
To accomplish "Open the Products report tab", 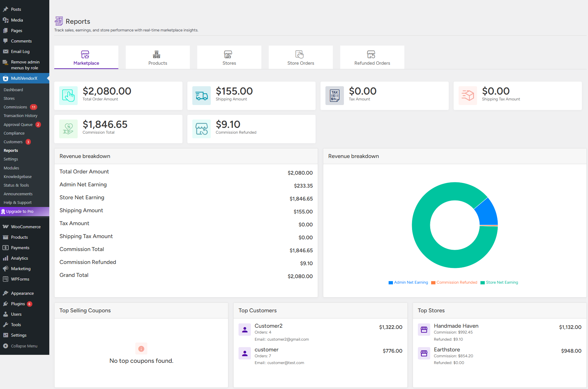I will [x=157, y=58].
